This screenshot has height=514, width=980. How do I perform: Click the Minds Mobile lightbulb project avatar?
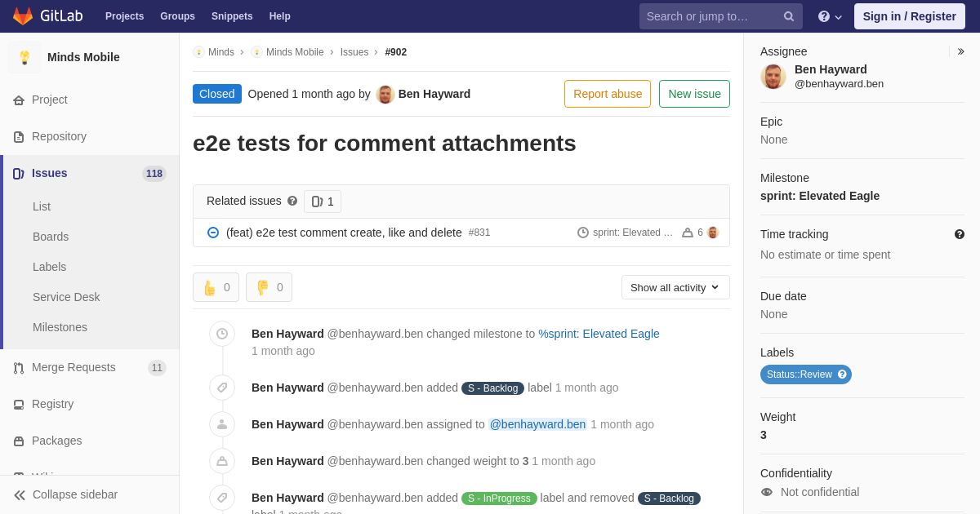[24, 57]
